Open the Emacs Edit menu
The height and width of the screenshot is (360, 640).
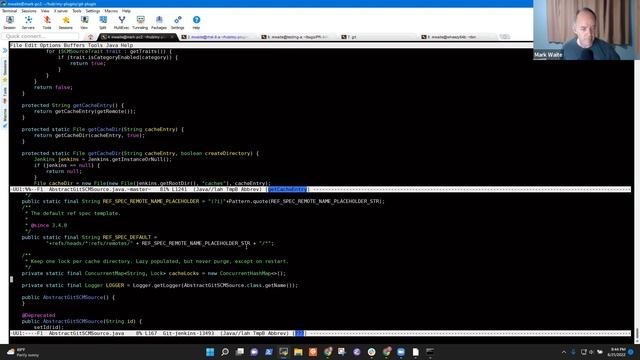pyautogui.click(x=31, y=45)
